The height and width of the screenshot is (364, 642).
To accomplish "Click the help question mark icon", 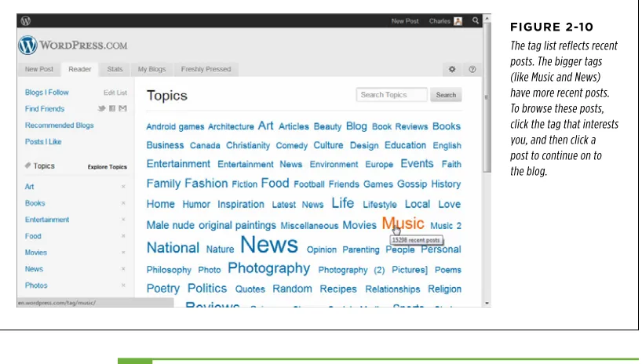I will (472, 69).
